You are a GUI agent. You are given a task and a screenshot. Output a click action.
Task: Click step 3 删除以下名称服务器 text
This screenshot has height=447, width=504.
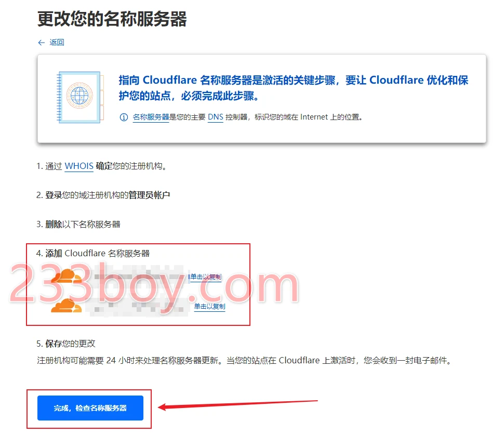tap(78, 225)
